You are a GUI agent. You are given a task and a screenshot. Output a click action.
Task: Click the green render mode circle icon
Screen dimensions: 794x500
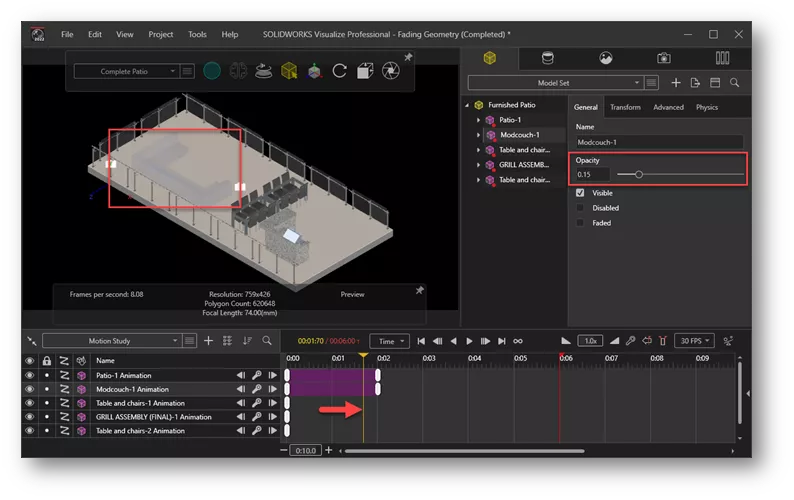point(212,71)
